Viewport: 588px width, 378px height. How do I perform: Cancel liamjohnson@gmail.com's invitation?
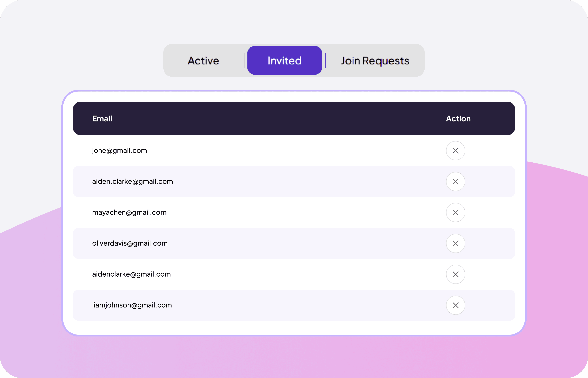click(x=456, y=305)
